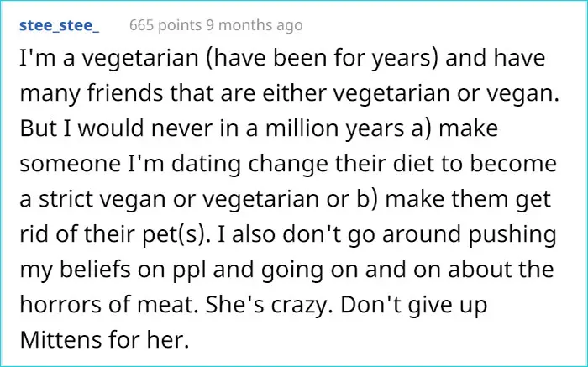Viewport: 588px width, 367px height.
Task: Click the word "vegan." ending the second line
Action: click(527, 96)
